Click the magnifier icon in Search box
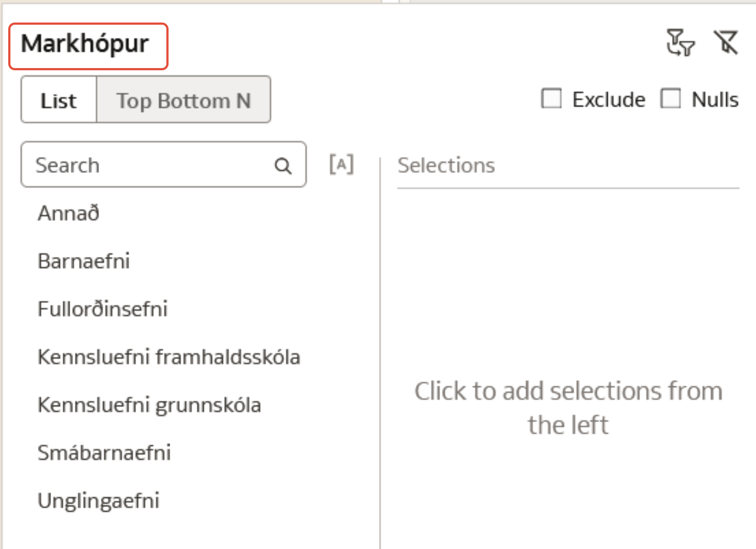This screenshot has height=549, width=756. pos(283,165)
